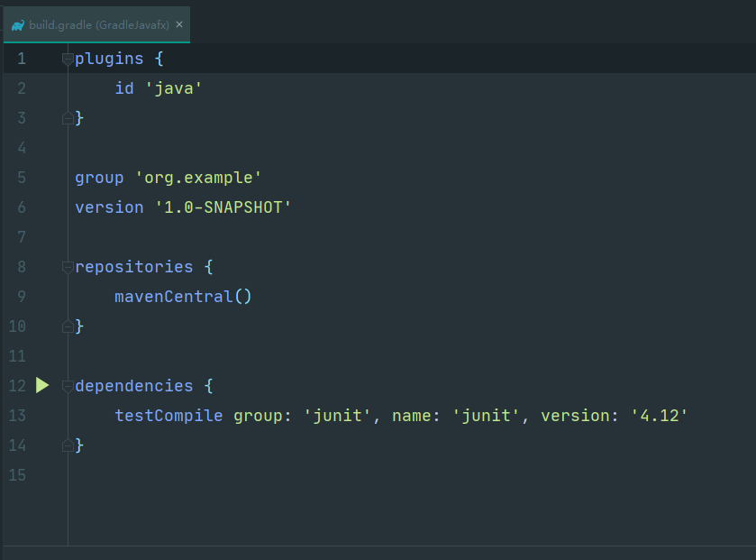Select the build.gradle editor tab
756x560 pixels.
98,25
